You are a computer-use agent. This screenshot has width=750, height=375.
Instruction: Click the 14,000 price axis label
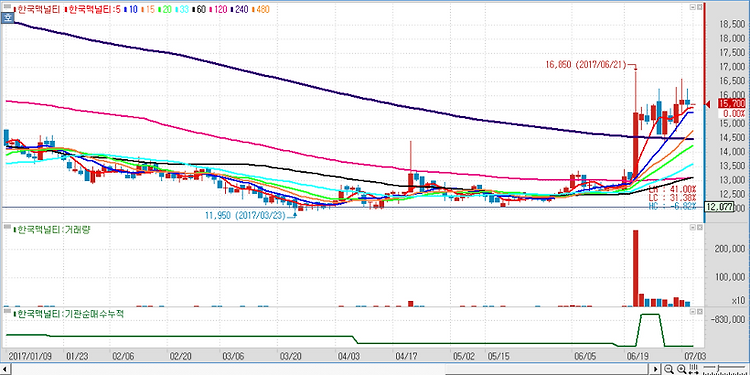point(731,152)
